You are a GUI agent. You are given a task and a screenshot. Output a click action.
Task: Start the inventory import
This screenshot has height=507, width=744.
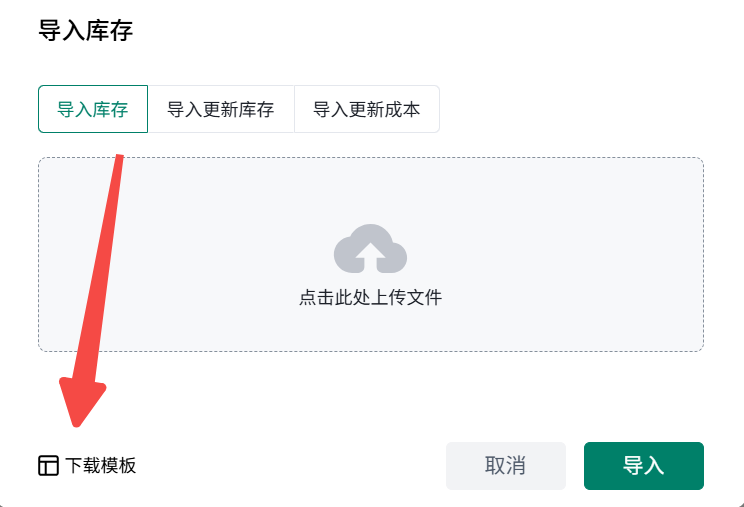tap(643, 466)
